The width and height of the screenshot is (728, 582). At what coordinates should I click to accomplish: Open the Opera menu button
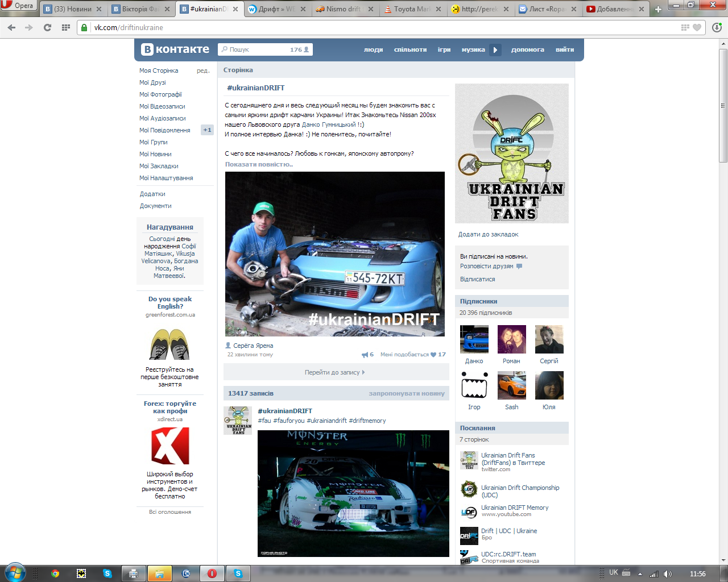pos(19,6)
